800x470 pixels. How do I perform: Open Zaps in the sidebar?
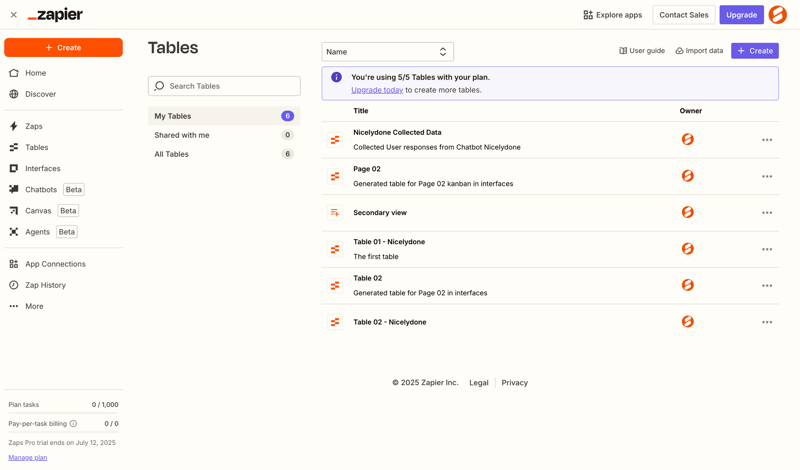point(63,126)
